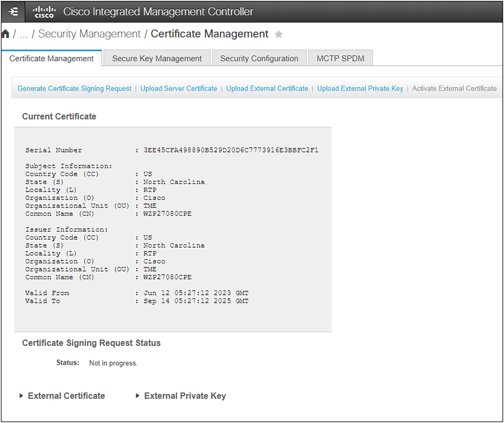Click Upload External Private Key link
This screenshot has width=504, height=423.
(360, 89)
